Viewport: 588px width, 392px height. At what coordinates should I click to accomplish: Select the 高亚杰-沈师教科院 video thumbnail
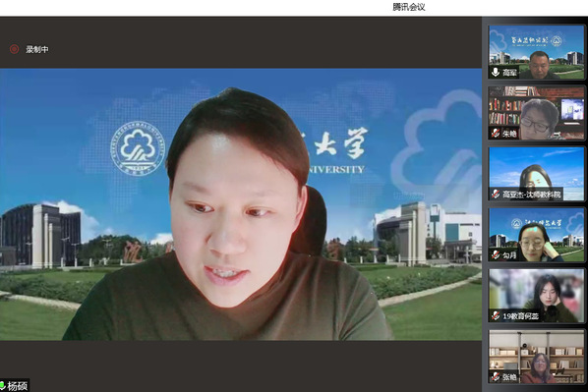pyautogui.click(x=537, y=174)
